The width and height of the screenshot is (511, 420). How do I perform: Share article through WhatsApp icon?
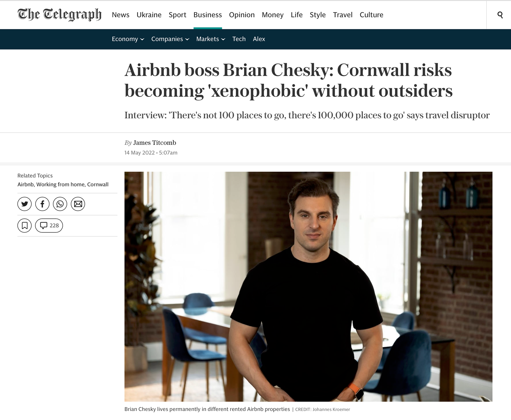(x=60, y=204)
